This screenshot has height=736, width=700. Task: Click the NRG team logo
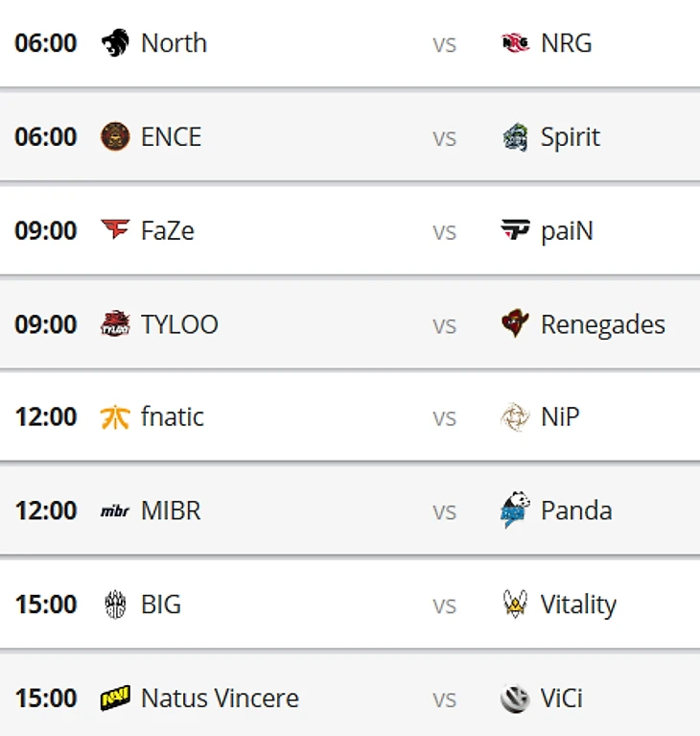pyautogui.click(x=515, y=43)
